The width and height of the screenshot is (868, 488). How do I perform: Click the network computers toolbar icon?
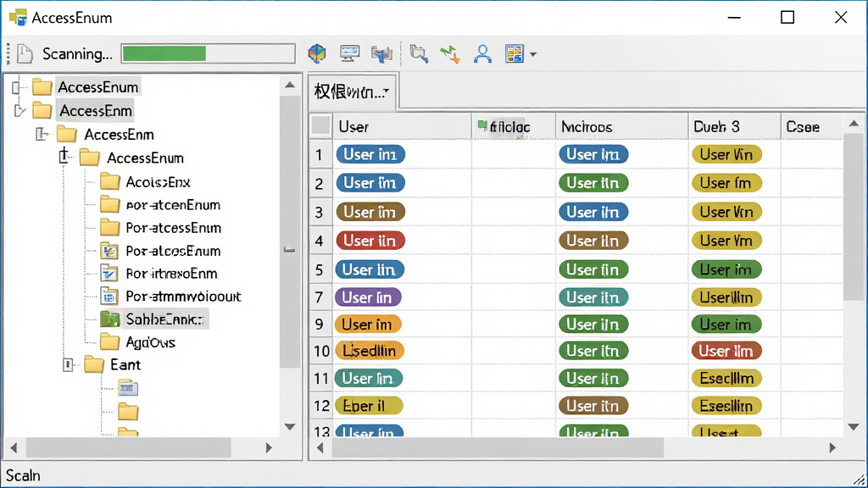(x=382, y=53)
